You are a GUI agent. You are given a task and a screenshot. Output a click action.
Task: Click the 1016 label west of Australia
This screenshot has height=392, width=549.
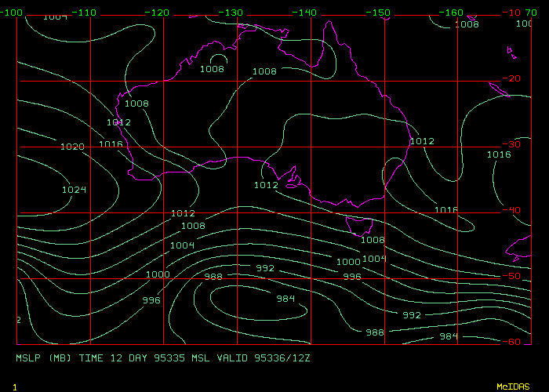[111, 144]
